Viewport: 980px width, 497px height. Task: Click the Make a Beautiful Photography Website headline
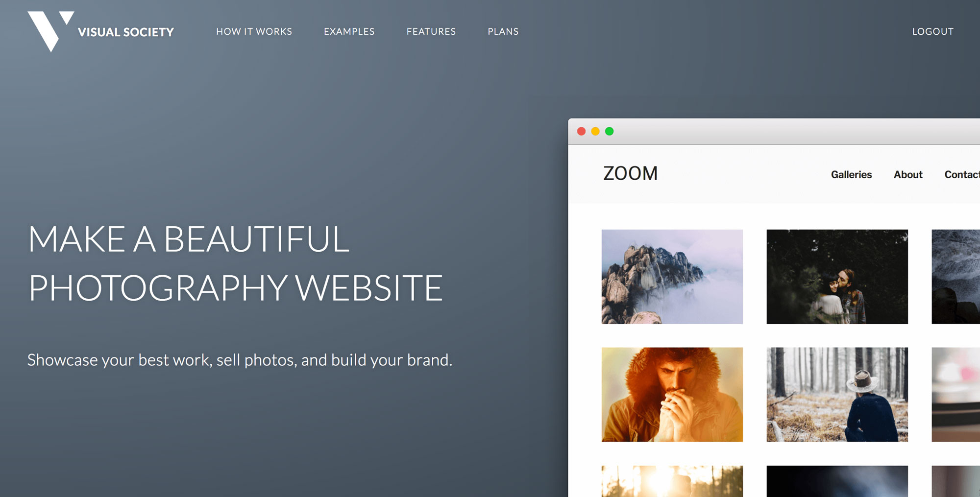pyautogui.click(x=235, y=263)
